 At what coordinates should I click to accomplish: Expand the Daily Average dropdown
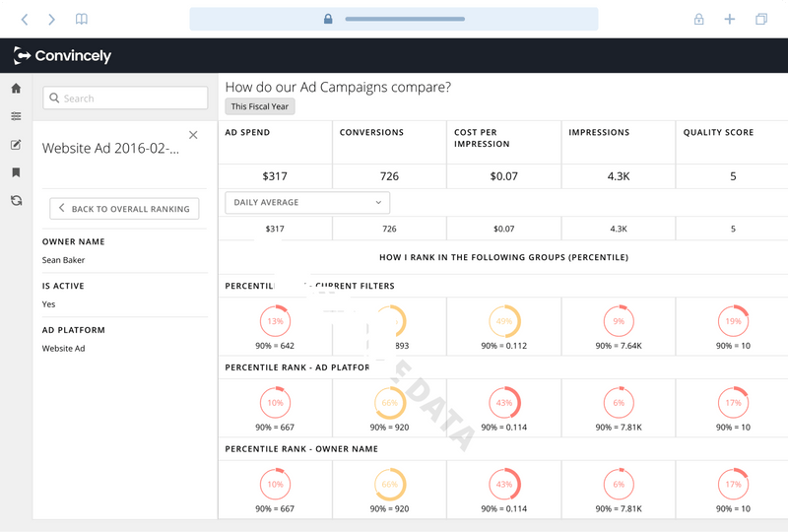point(307,203)
